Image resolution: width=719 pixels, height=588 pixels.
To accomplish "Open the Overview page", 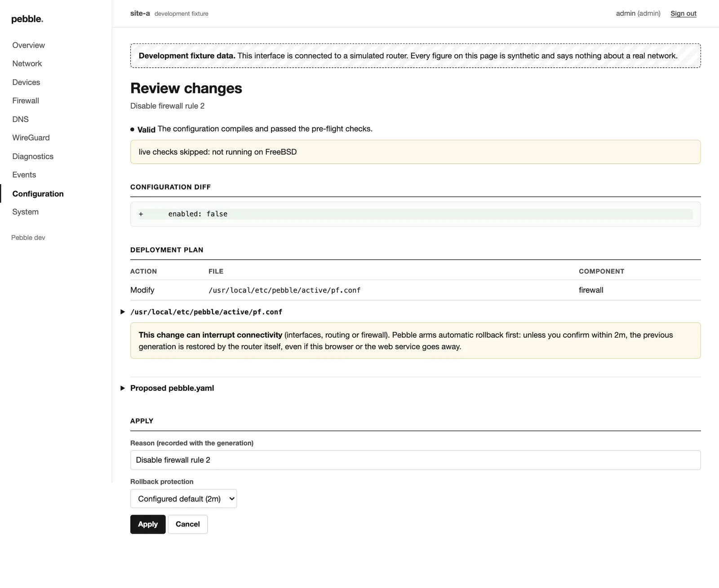I will (28, 45).
